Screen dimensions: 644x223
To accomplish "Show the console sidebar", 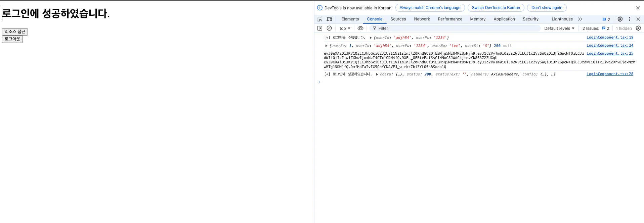I will click(320, 28).
